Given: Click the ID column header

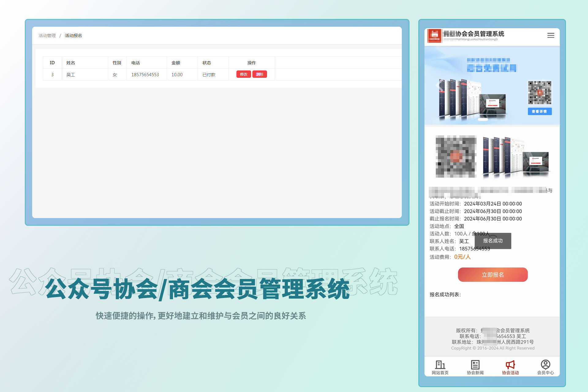Looking at the screenshot, I should 52,63.
